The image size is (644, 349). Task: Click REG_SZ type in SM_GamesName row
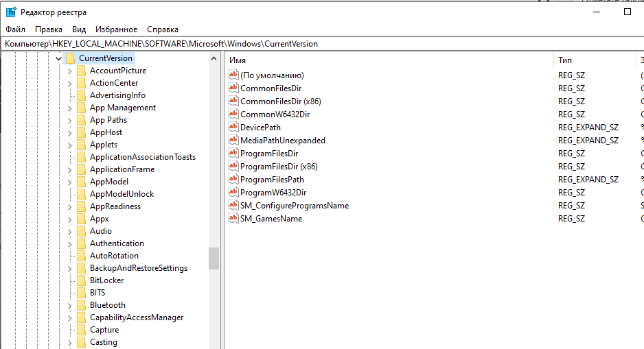coord(571,219)
